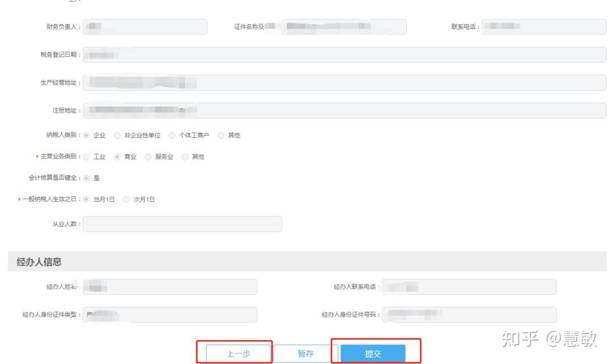The width and height of the screenshot is (613, 364).
Task: Click the 经办人联系电话 field
Action: 469,287
